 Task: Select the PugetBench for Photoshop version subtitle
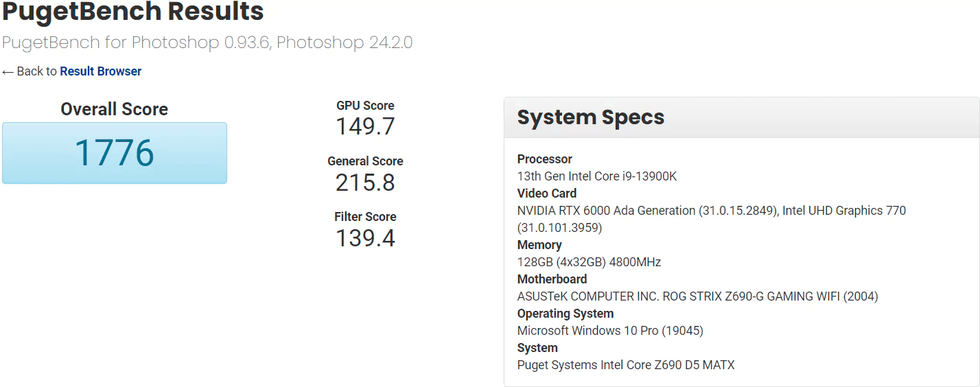point(207,43)
